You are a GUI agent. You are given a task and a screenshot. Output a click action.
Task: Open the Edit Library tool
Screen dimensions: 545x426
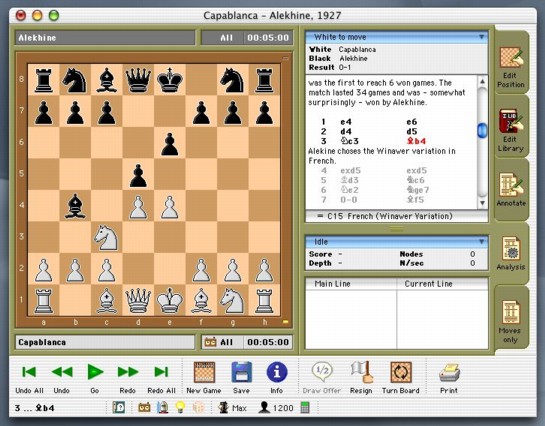point(510,130)
